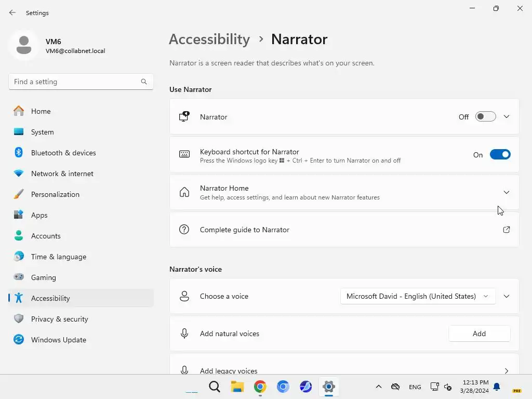532x399 pixels.
Task: Click the back arrow in Settings header
Action: 12,12
